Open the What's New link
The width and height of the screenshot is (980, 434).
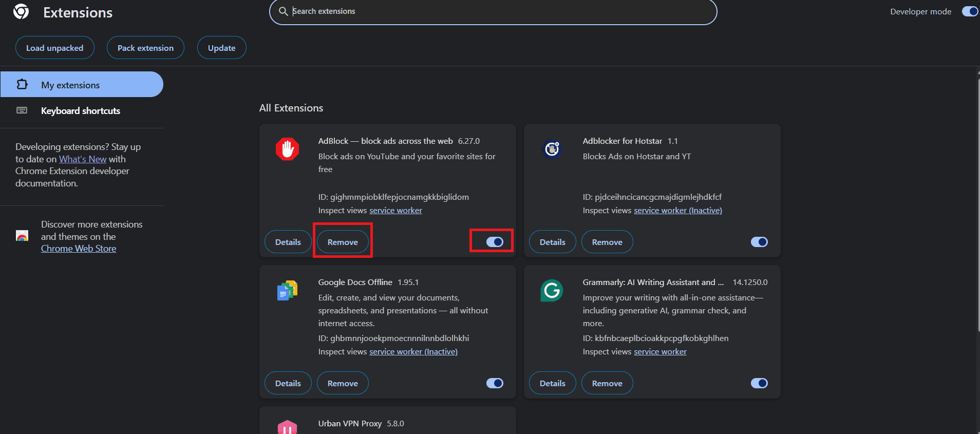(x=83, y=159)
